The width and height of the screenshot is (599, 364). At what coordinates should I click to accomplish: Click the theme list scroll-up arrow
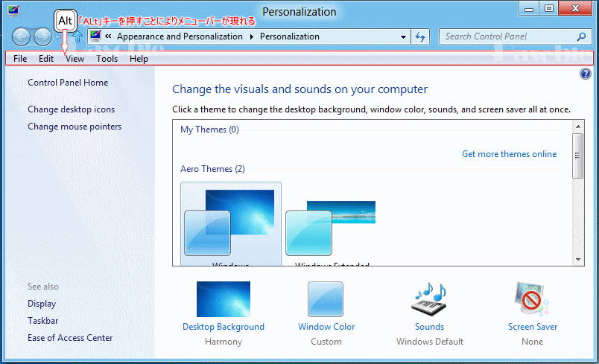point(577,127)
